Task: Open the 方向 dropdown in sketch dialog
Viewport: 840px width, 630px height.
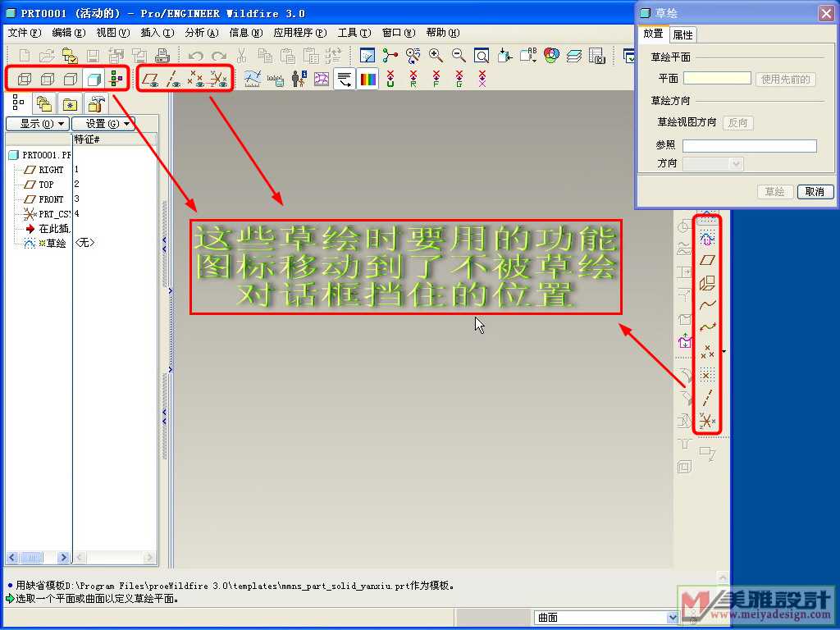Action: click(713, 163)
